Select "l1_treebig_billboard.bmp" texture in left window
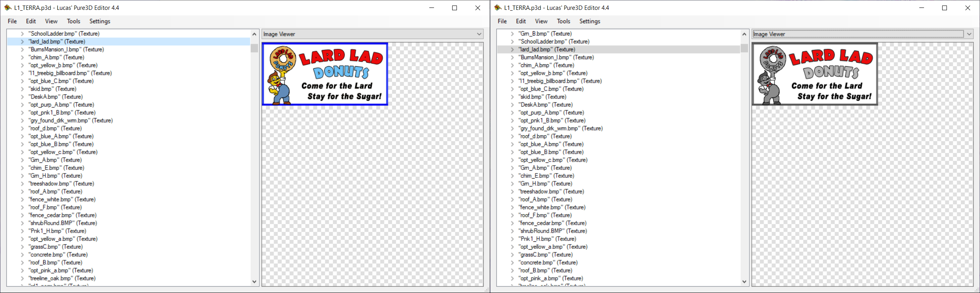 pyautogui.click(x=70, y=73)
